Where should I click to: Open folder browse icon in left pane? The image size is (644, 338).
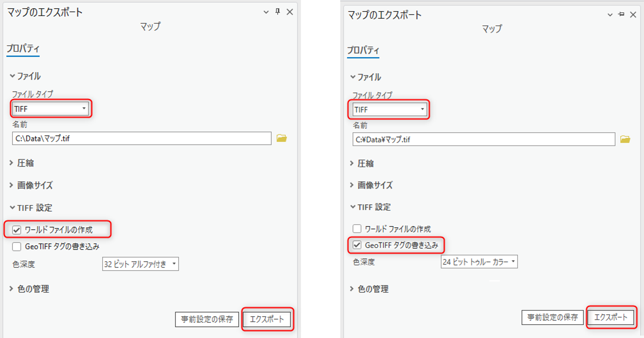[281, 138]
